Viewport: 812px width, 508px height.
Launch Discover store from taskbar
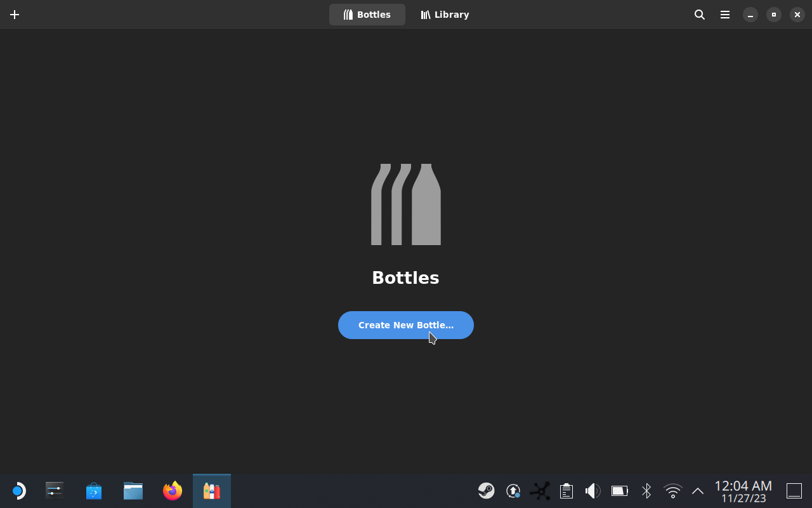(94, 491)
